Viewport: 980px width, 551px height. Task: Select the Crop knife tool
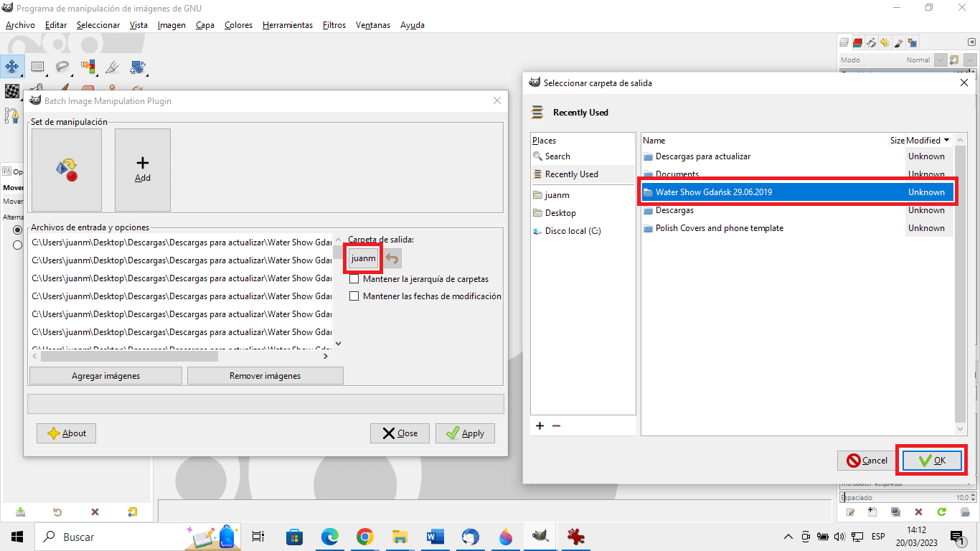coord(113,67)
